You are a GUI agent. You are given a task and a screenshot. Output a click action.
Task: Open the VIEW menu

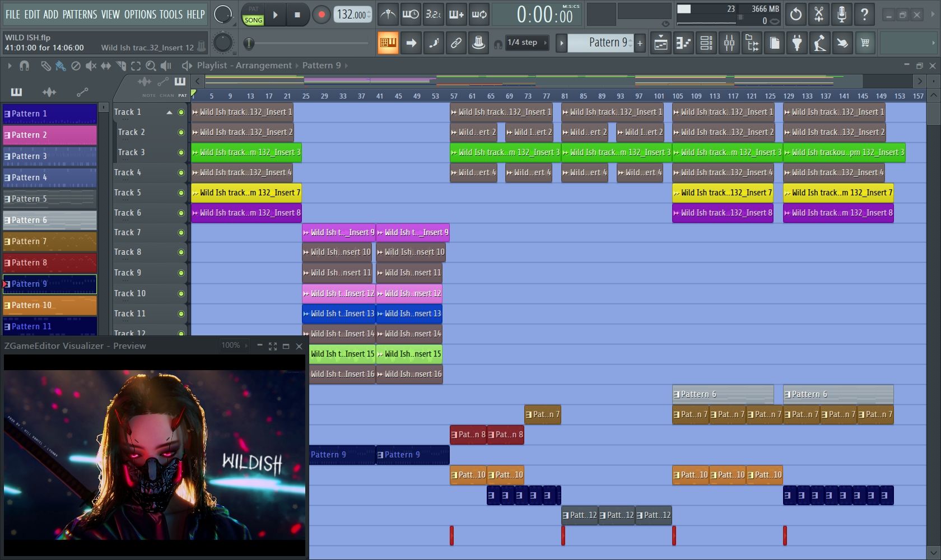tap(110, 15)
